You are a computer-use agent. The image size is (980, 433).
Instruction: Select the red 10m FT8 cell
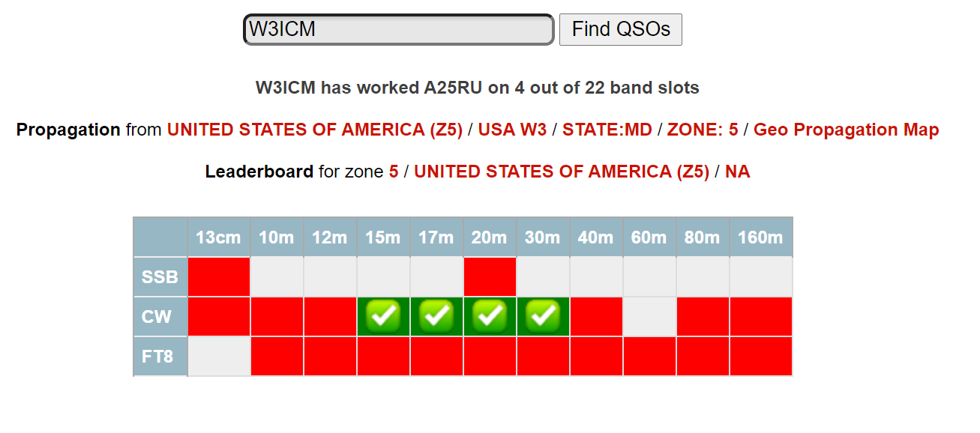coord(277,357)
